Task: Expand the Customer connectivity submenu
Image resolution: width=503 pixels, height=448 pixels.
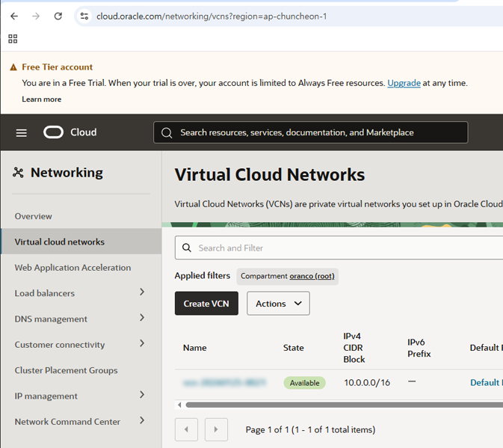Action: 142,344
